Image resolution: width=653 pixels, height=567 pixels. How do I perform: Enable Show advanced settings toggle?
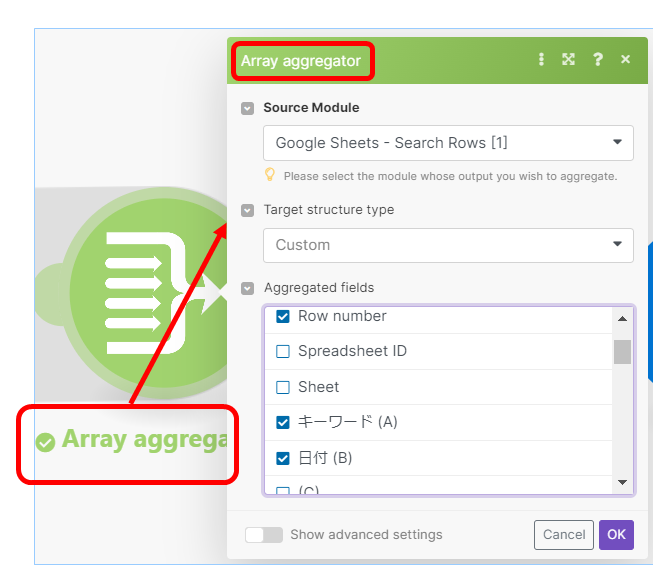point(264,535)
